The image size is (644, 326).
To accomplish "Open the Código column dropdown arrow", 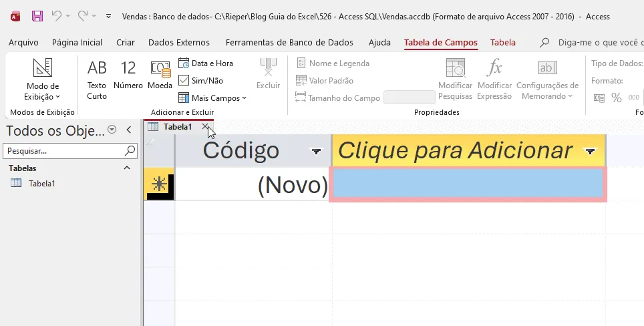I will coord(316,152).
